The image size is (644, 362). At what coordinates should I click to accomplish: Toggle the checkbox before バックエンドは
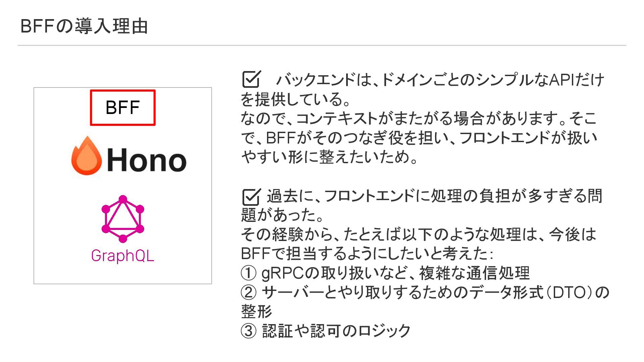251,79
